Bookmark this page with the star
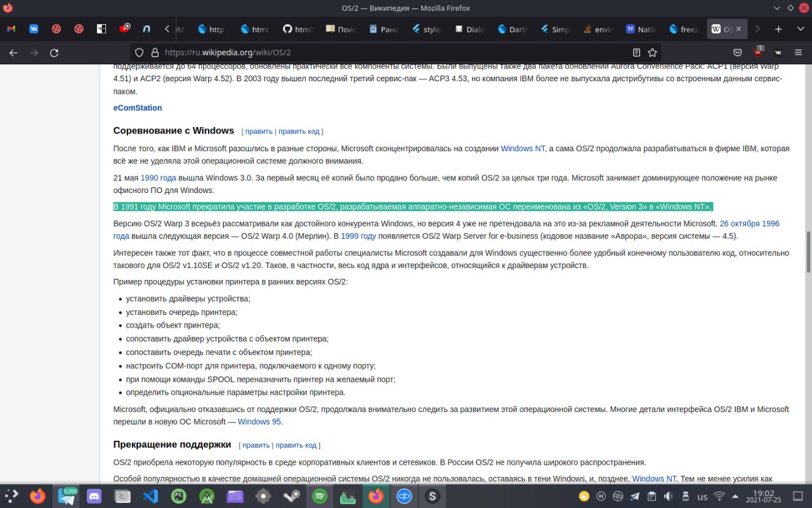This screenshot has height=508, width=812. 652,53
